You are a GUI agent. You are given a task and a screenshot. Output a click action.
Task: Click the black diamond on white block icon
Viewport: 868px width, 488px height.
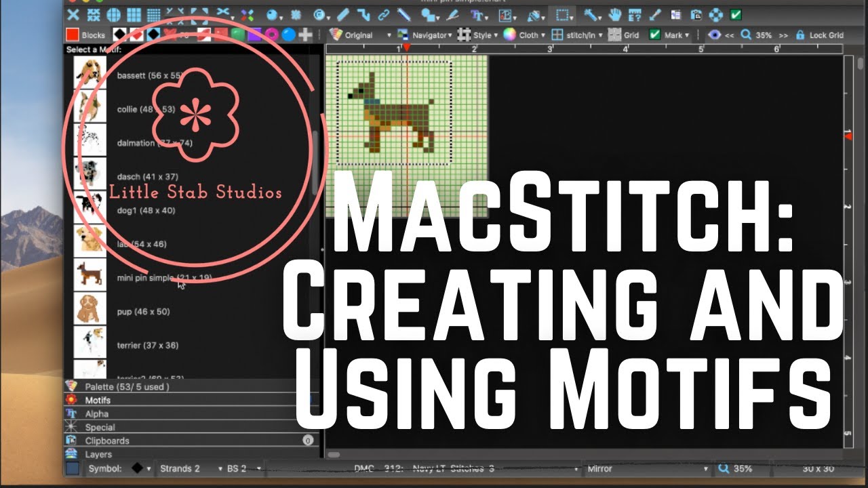pyautogui.click(x=120, y=35)
